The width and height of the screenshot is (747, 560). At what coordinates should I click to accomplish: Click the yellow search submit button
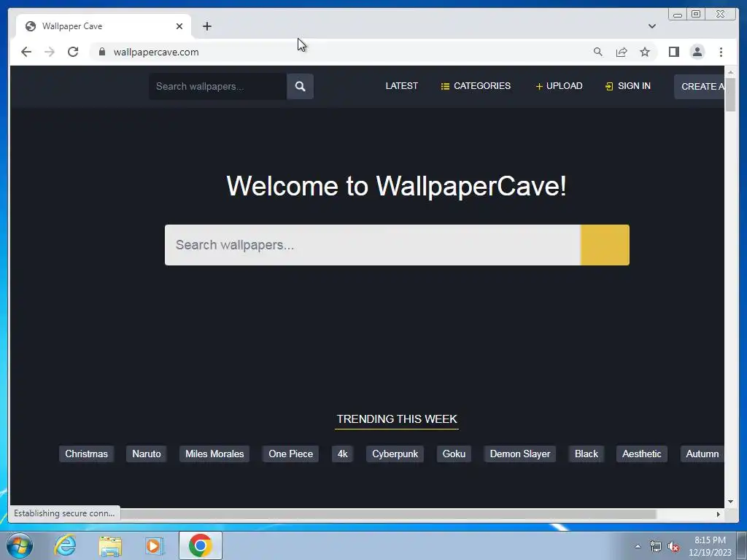pyautogui.click(x=605, y=245)
